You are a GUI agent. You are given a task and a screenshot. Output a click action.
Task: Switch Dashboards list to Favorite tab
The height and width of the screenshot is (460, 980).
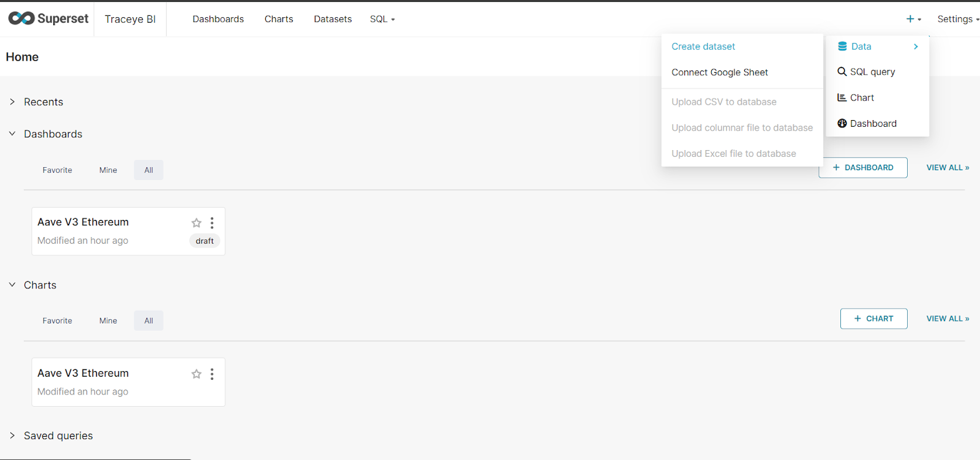tap(58, 170)
